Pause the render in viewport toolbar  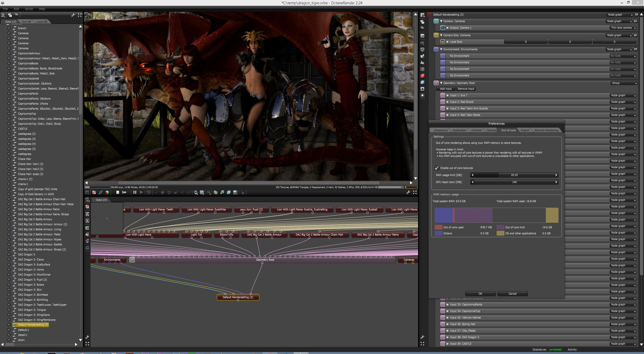click(135, 192)
